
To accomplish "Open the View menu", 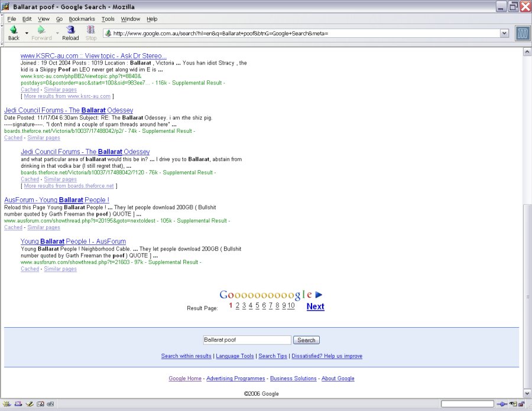I will 43,19.
